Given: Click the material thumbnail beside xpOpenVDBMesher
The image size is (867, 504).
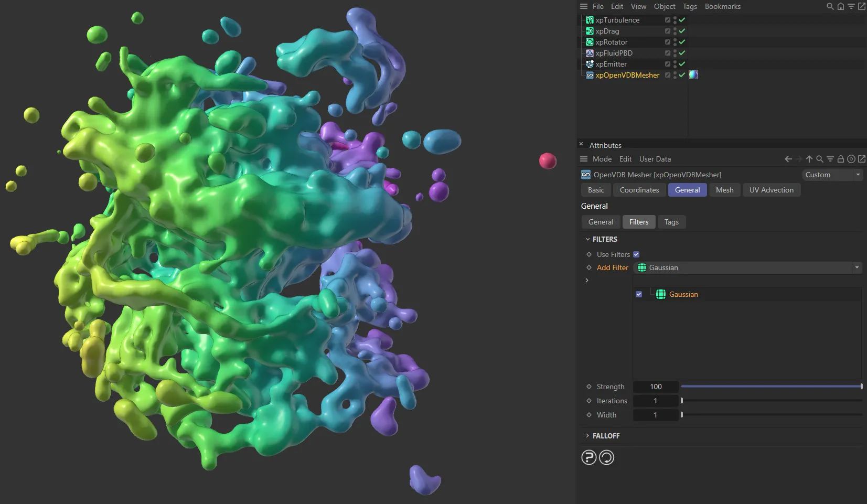Looking at the screenshot, I should pyautogui.click(x=693, y=74).
